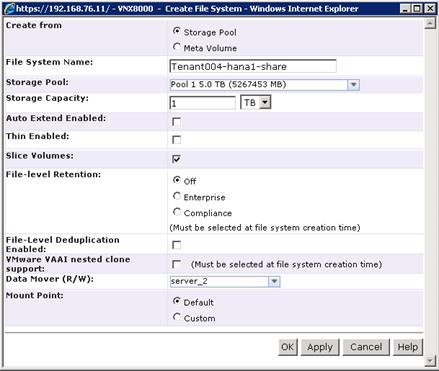This screenshot has height=371, width=439.
Task: Check the Thin Enabled checkbox
Action: (x=177, y=140)
